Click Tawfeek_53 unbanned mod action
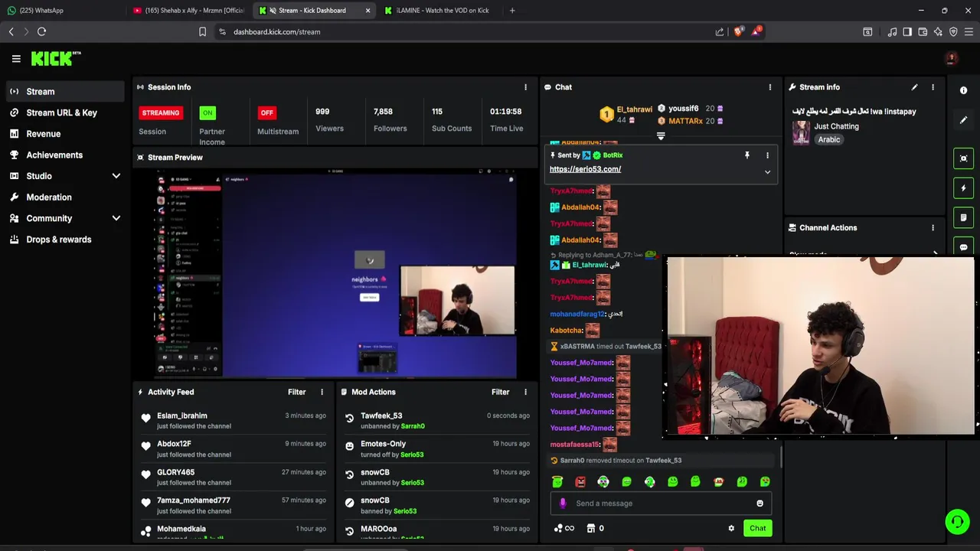Image resolution: width=980 pixels, height=551 pixels. (437, 421)
